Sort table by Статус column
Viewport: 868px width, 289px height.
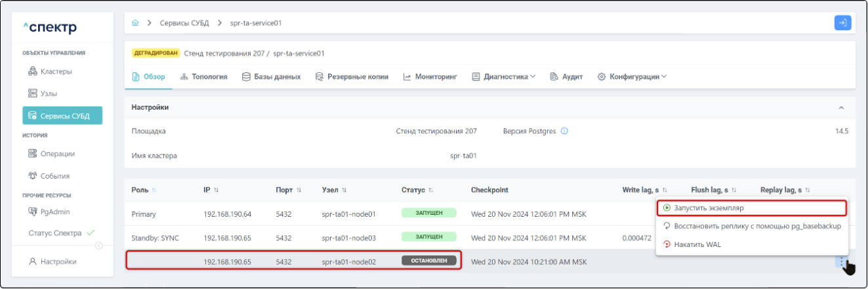click(x=431, y=190)
